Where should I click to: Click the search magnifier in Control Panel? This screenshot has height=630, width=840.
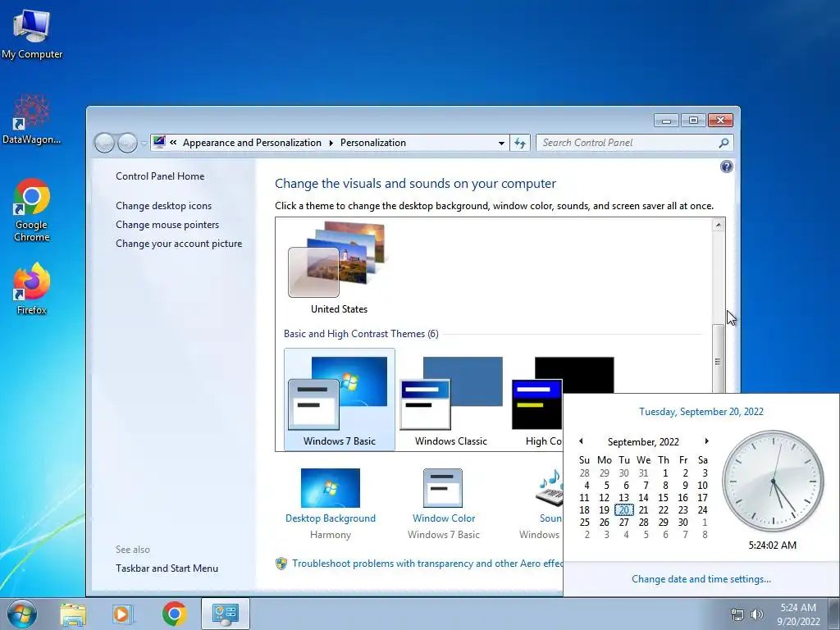(724, 143)
